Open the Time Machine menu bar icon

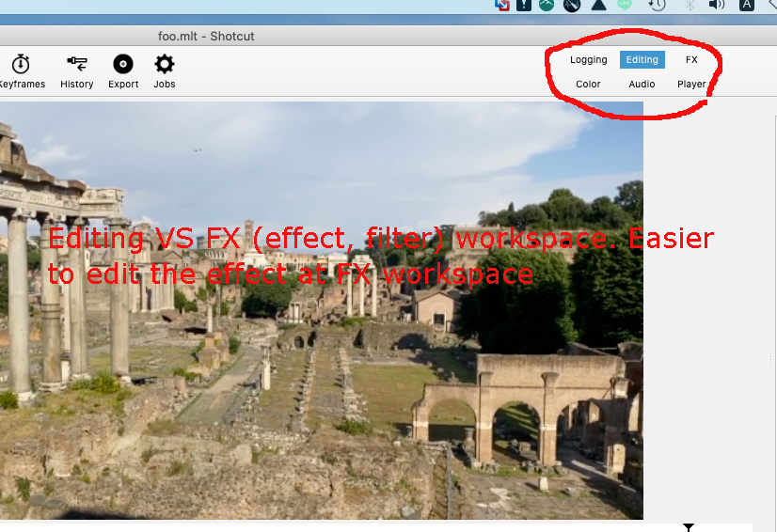click(658, 5)
